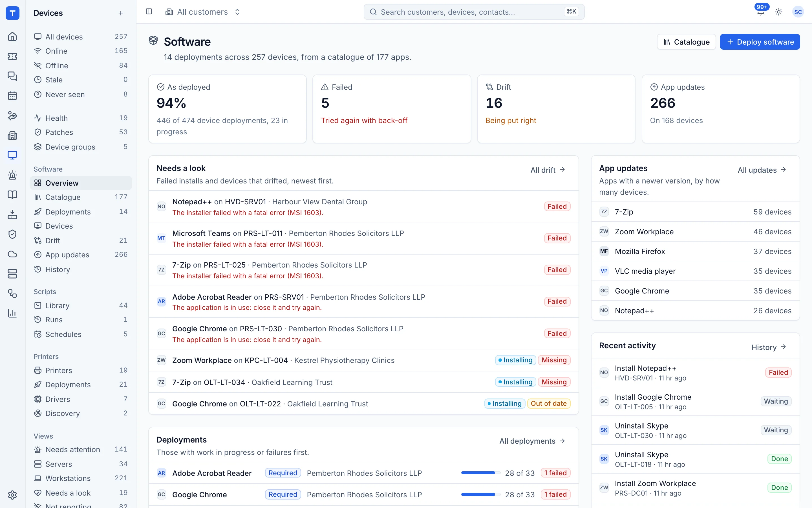Open the All customers selector

pyautogui.click(x=203, y=12)
